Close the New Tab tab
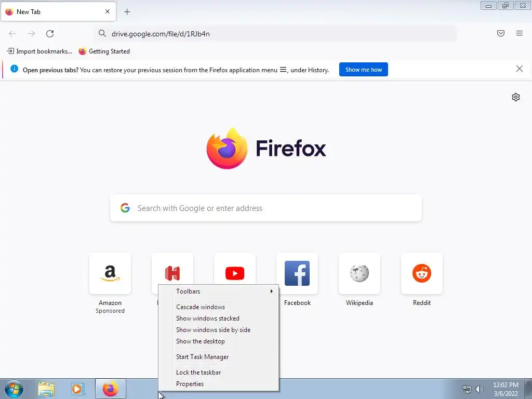 click(x=108, y=11)
